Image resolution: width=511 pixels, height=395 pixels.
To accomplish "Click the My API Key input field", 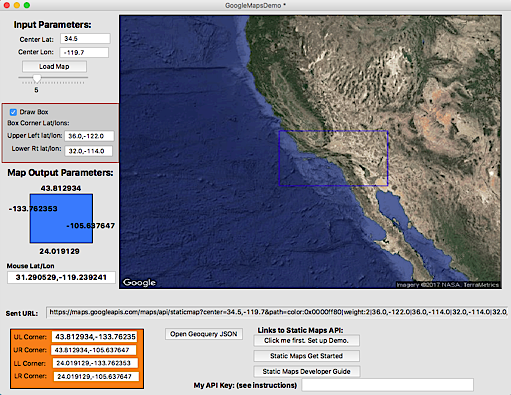I will 388,385.
